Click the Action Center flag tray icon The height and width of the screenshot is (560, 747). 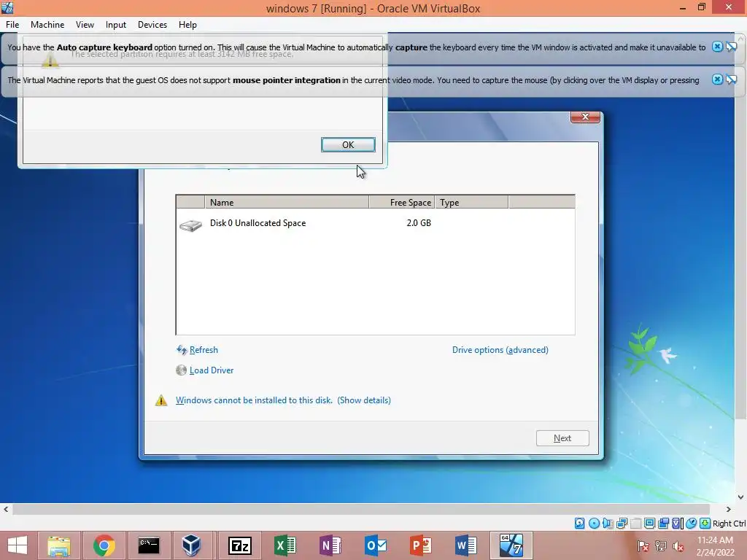pos(643,545)
